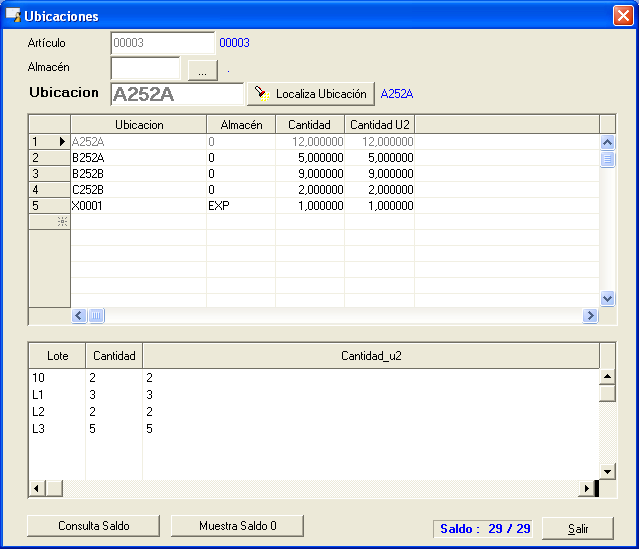
Task: Click upper grid horizontal scroll right arrow
Action: [590, 315]
